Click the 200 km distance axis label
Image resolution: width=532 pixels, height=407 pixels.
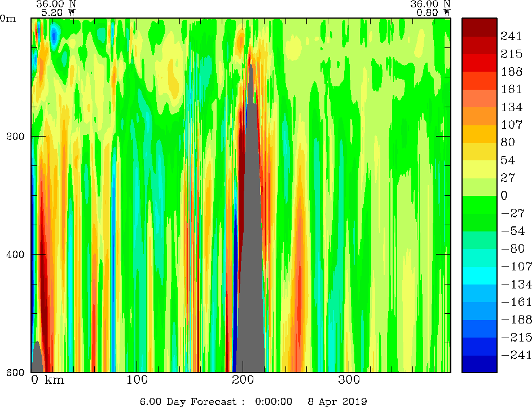(243, 380)
